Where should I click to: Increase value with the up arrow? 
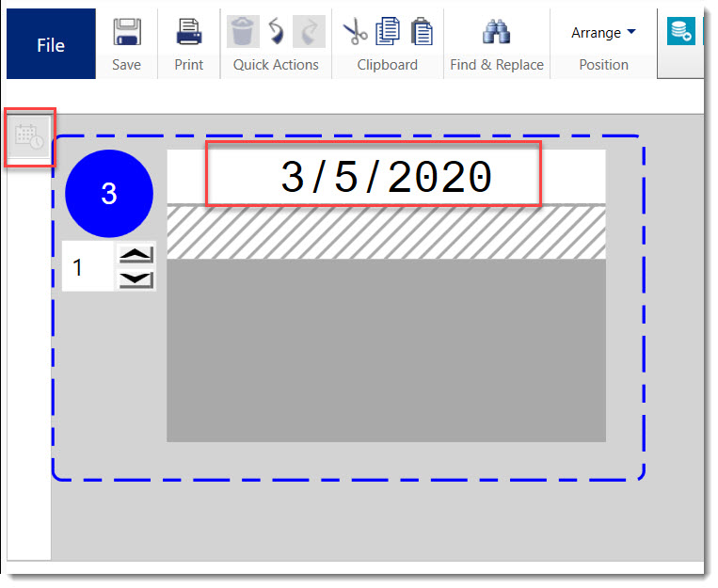click(x=136, y=256)
